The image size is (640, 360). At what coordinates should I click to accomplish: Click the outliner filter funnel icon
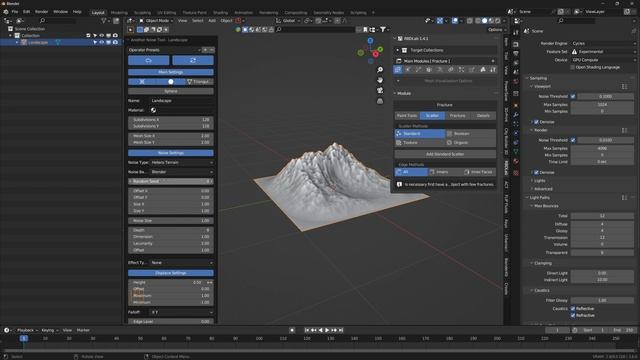(x=104, y=20)
